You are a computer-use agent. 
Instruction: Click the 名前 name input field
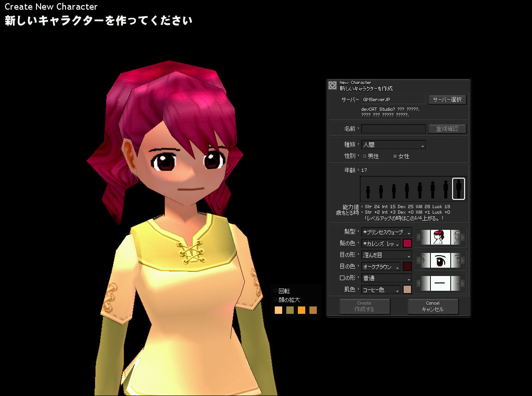click(393, 129)
